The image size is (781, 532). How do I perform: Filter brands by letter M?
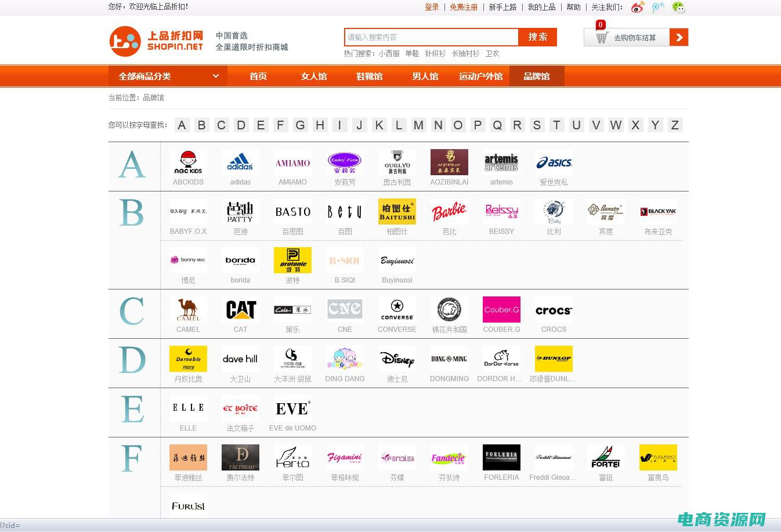418,125
